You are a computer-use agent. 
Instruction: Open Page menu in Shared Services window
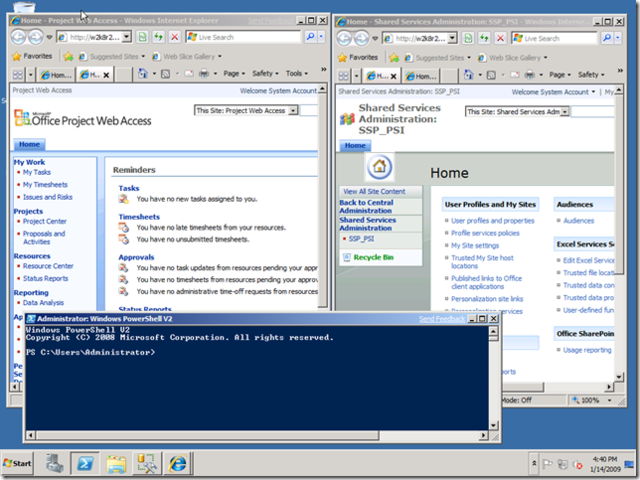560,75
